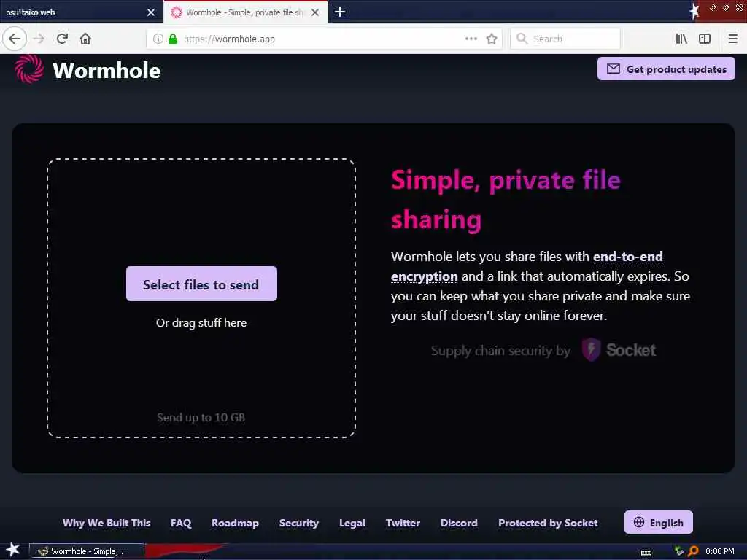Open the English language selector
This screenshot has width=747, height=560.
coord(659,522)
